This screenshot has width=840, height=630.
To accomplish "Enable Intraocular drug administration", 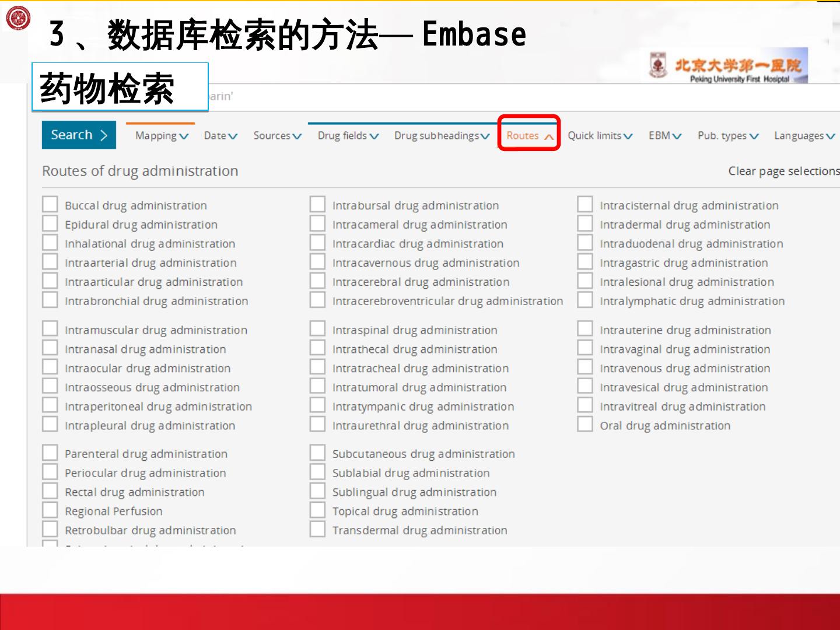I will [50, 368].
